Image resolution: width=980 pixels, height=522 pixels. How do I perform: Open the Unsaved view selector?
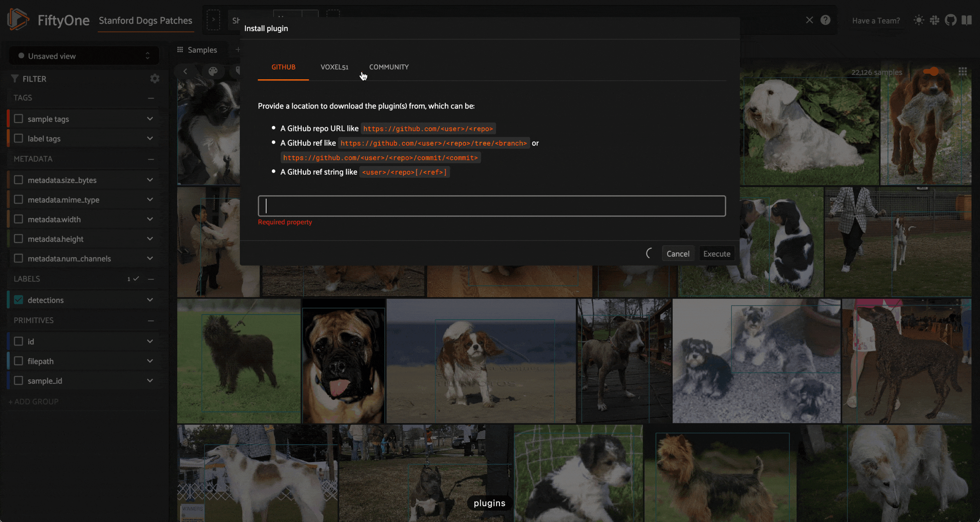click(x=84, y=56)
